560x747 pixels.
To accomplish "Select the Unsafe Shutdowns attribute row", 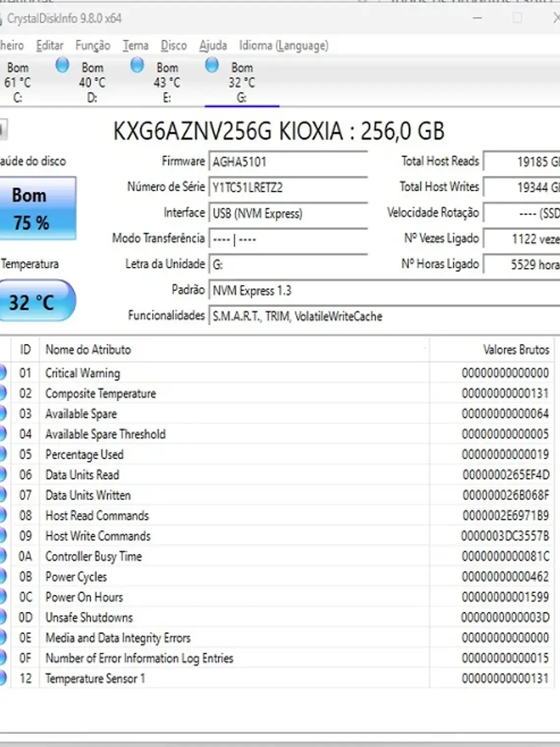I will click(x=278, y=617).
